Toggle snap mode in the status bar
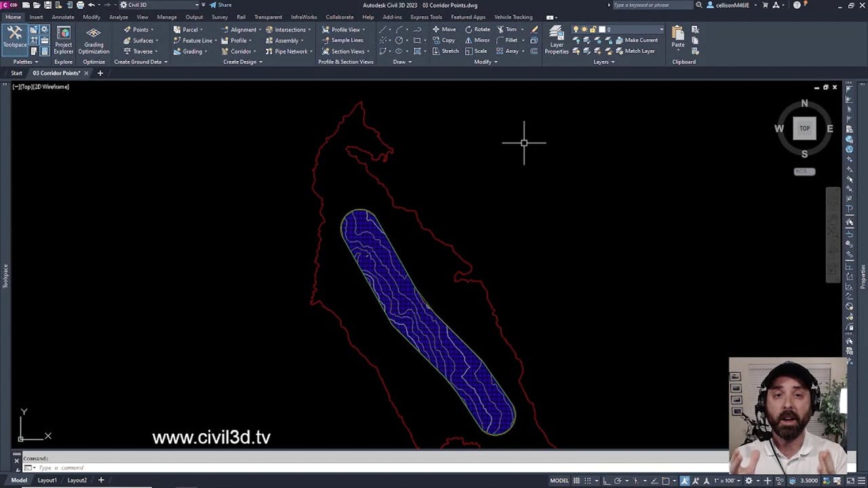868x488 pixels. point(589,481)
